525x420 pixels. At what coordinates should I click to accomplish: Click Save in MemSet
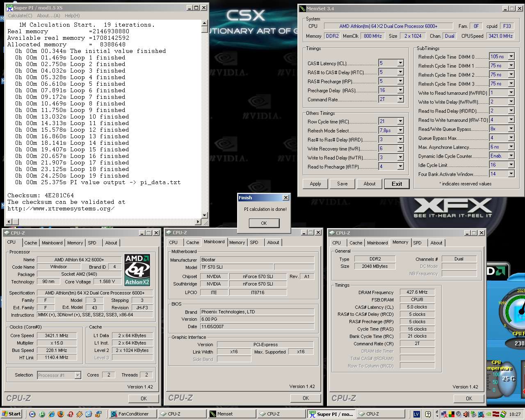(x=342, y=184)
